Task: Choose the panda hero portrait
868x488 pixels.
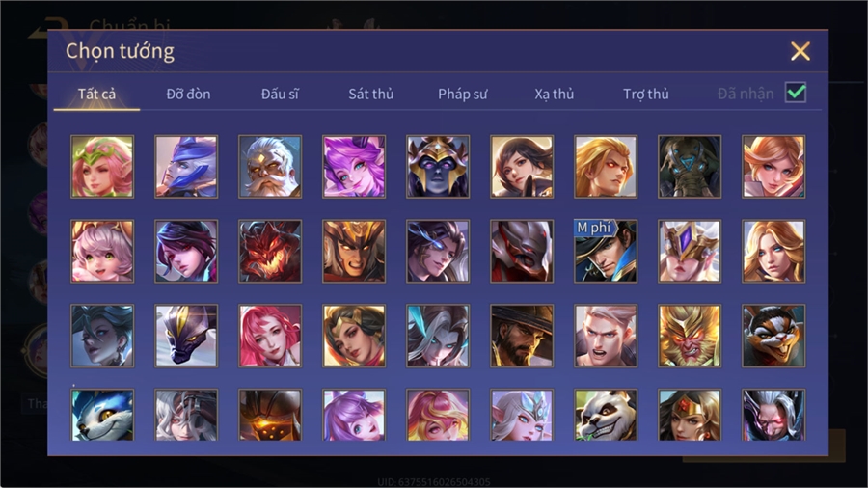Action: [606, 415]
